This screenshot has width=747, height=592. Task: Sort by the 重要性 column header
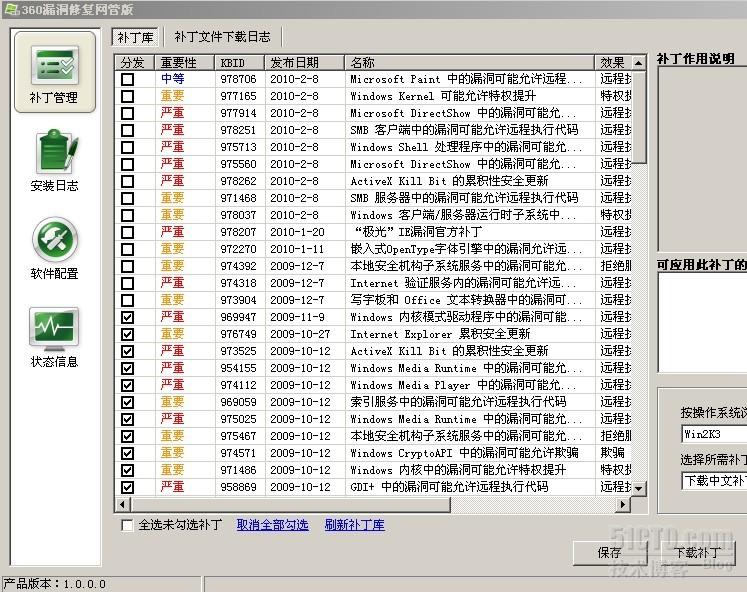tap(185, 62)
